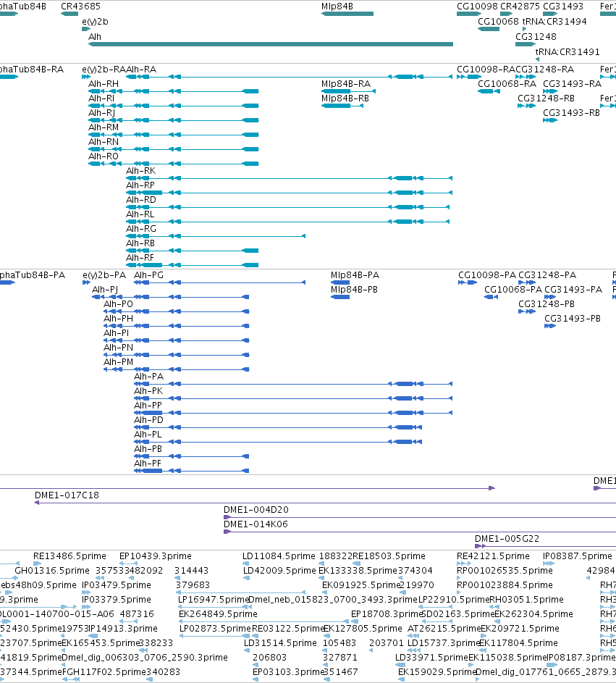
Task: Click the Alh-RN transcript label
Action: coord(104,141)
